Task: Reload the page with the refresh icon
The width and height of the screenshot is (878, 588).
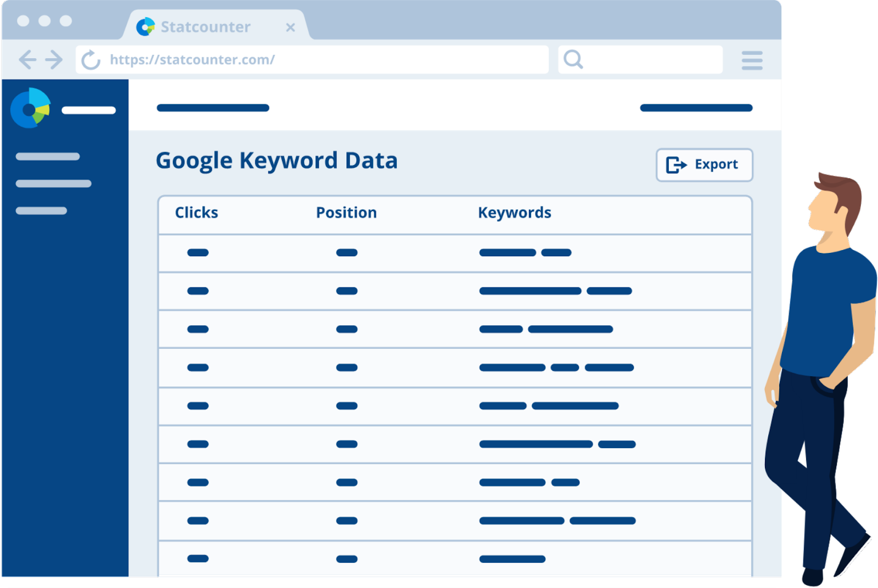Action: pos(91,60)
